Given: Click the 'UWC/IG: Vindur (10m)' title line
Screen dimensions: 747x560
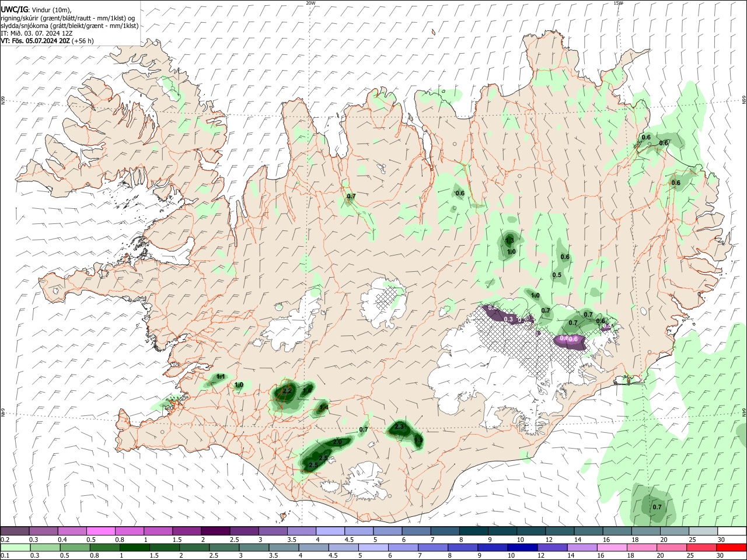Looking at the screenshot, I should click(36, 9).
